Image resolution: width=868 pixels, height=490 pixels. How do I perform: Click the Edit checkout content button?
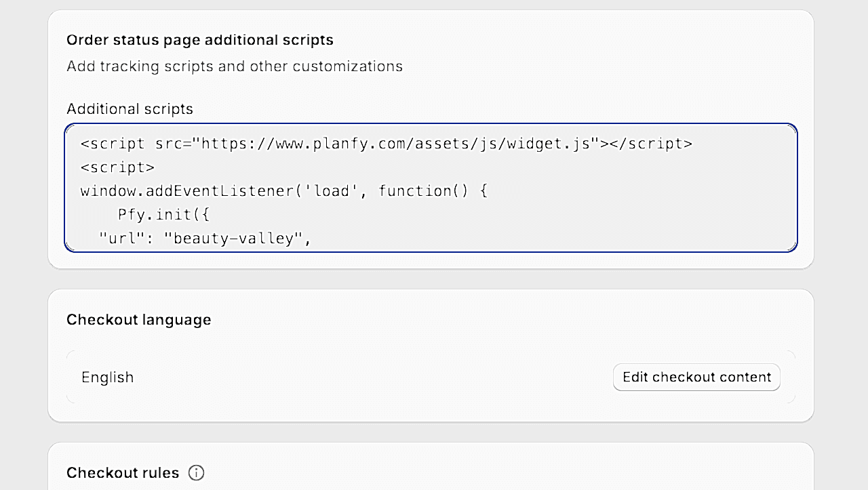click(696, 377)
